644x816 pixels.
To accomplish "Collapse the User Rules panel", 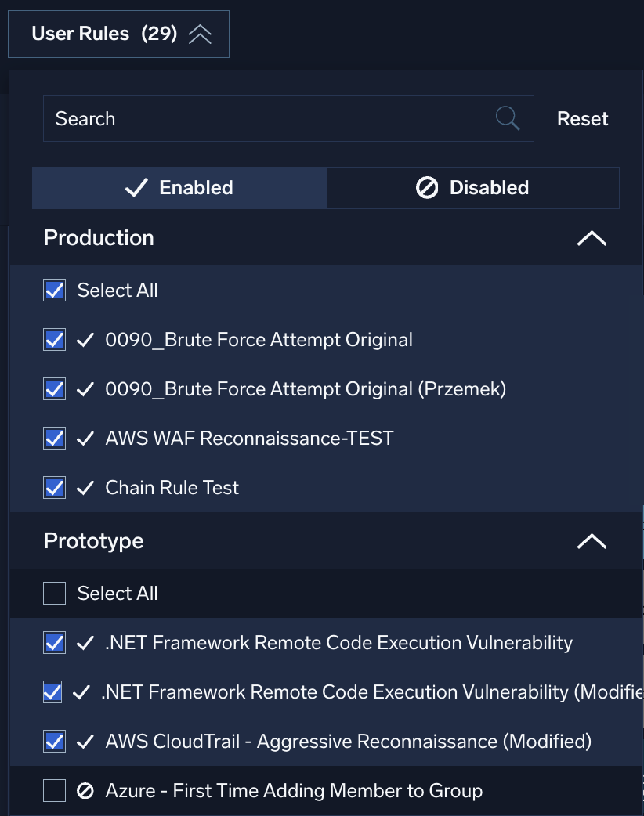I will pos(201,33).
